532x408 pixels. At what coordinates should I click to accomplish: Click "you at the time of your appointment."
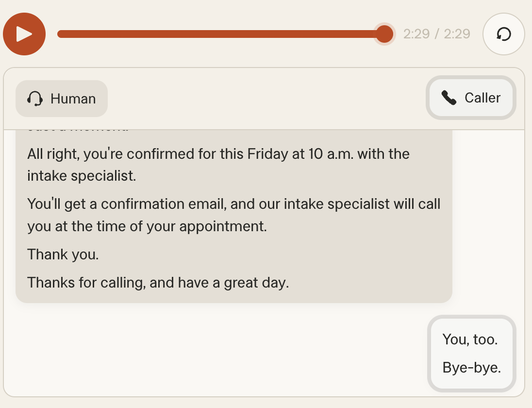click(147, 226)
